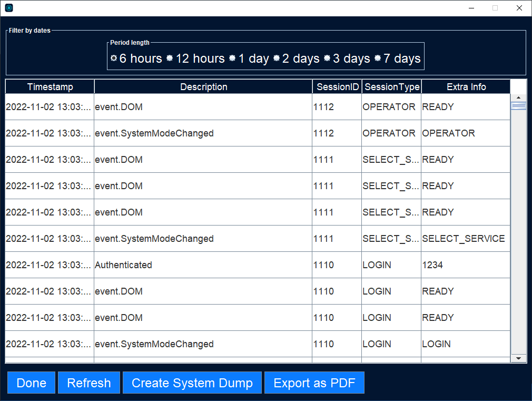This screenshot has width=532, height=401.
Task: Click the SessionType column header
Action: (392, 87)
